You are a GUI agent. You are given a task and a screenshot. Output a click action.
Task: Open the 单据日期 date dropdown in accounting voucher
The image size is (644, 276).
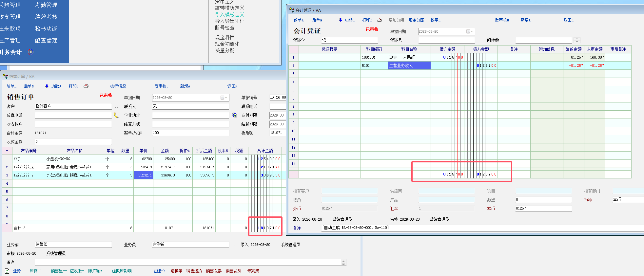(470, 31)
